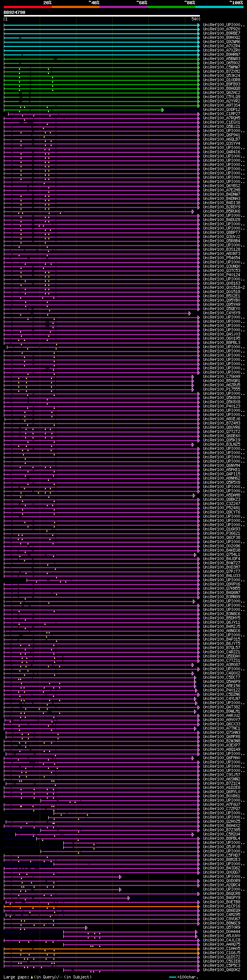This screenshot has width=247, height=980.
Task: Open the hit UniRef100_B3MN99
Action: click(222, 597)
